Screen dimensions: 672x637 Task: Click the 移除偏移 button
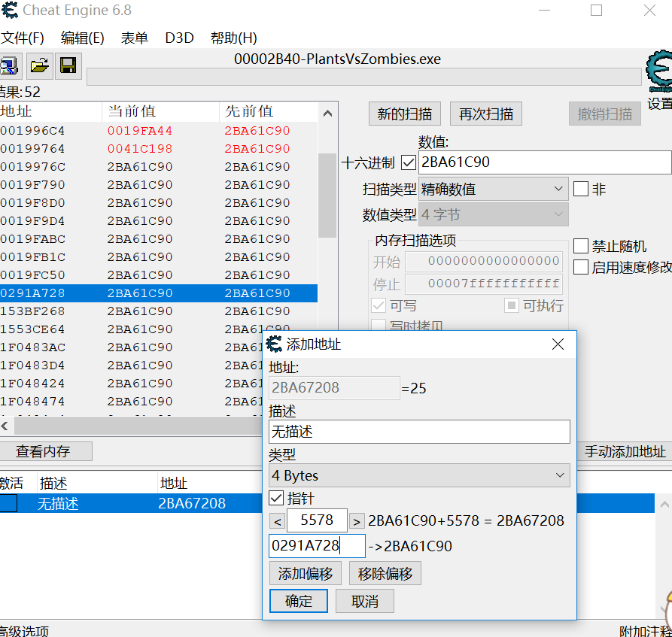point(385,574)
